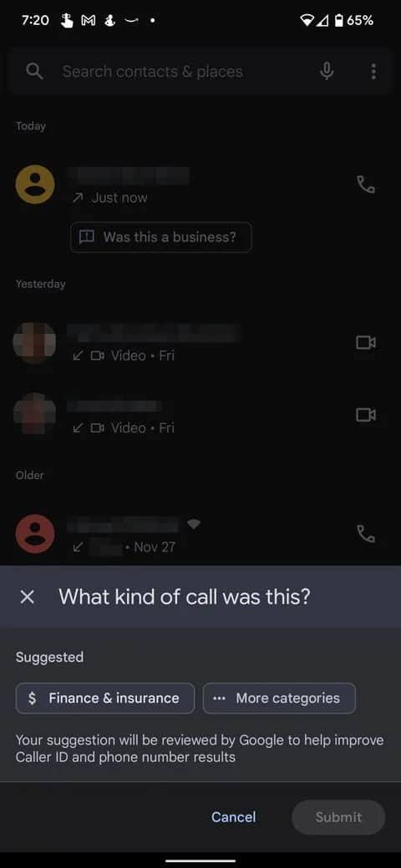Tap the battery indicator in status bar
The height and width of the screenshot is (868, 401).
click(x=339, y=21)
